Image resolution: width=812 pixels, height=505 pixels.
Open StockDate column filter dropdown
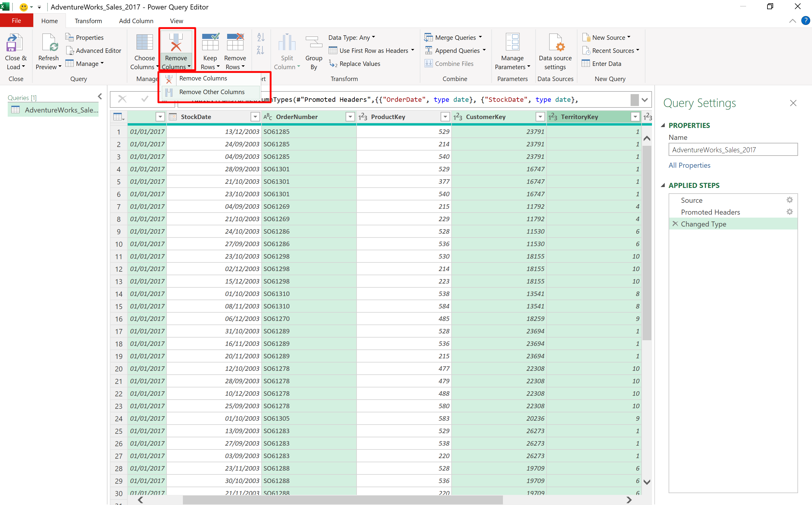[x=255, y=117]
